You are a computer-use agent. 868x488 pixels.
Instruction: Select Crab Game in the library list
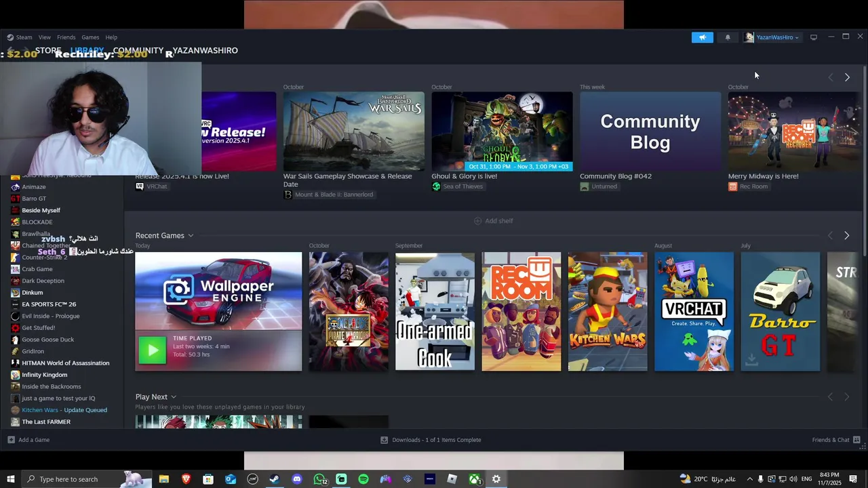(x=37, y=269)
